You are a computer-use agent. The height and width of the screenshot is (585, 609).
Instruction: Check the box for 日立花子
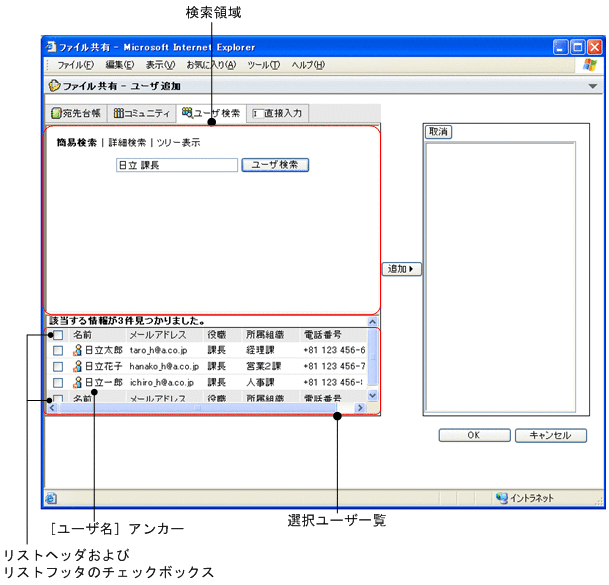58,366
